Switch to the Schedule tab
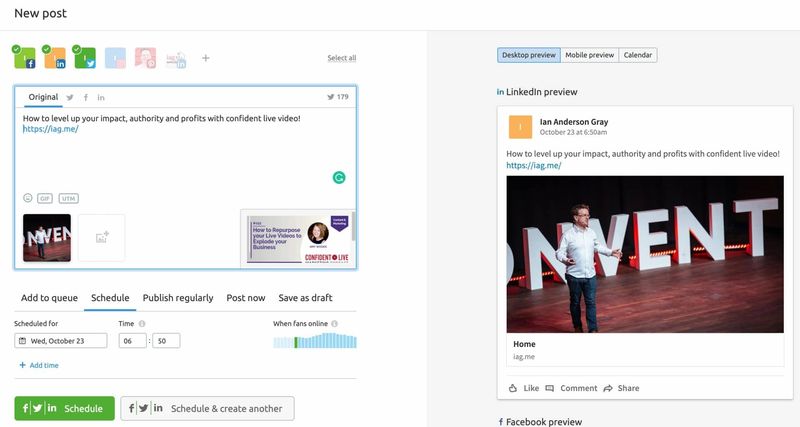The image size is (800, 427). tap(110, 298)
